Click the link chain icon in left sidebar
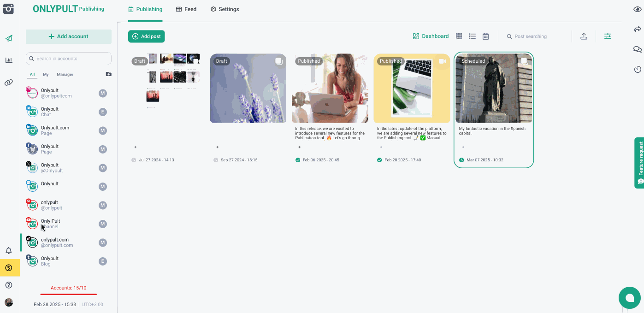This screenshot has width=644, height=313. coord(9,83)
